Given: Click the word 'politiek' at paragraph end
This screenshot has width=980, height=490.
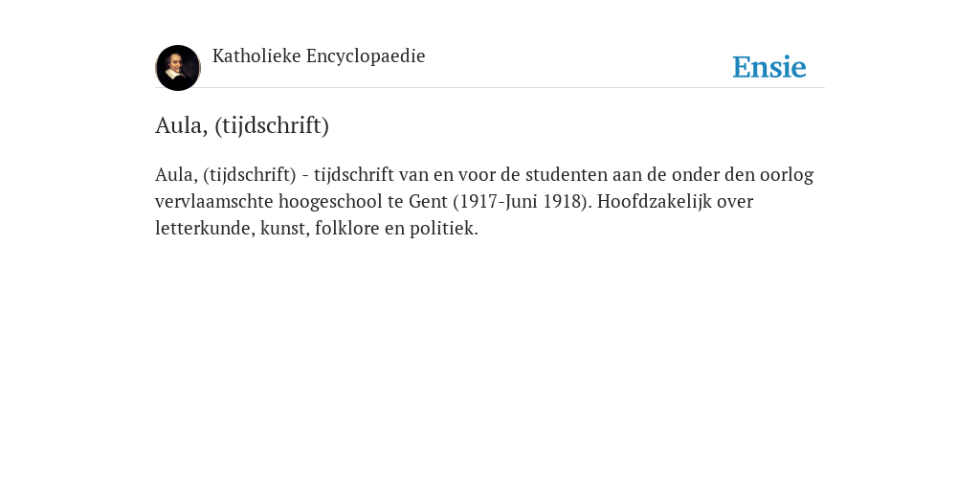Looking at the screenshot, I should coord(444,228).
